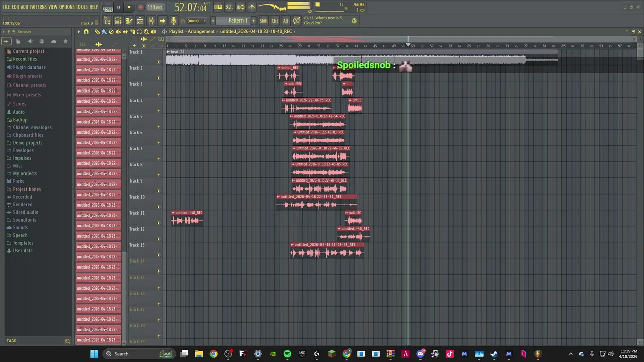This screenshot has height=362, width=644.
Task: Click the Alt modifier button
Action: pyautogui.click(x=286, y=21)
